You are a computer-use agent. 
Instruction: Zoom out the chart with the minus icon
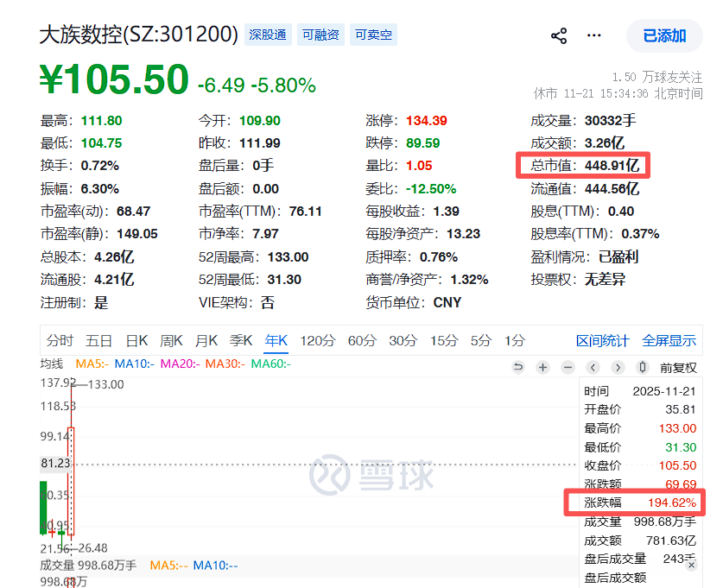coord(568,367)
